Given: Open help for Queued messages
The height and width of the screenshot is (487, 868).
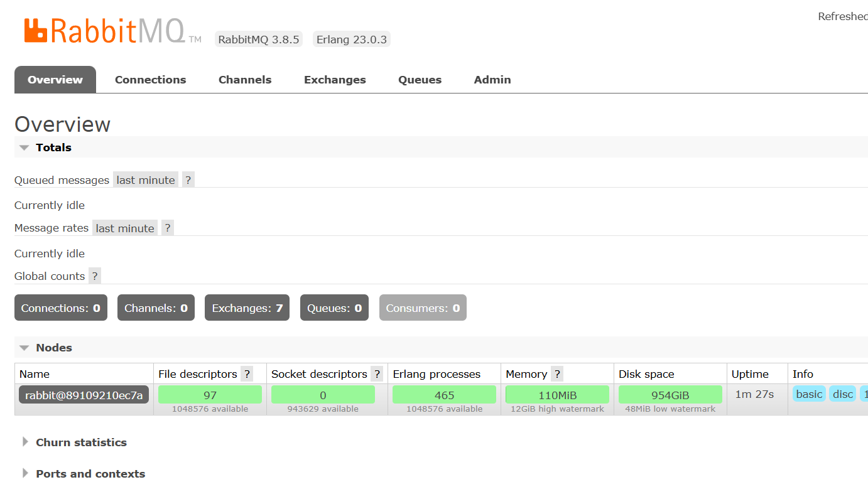Looking at the screenshot, I should pyautogui.click(x=188, y=180).
